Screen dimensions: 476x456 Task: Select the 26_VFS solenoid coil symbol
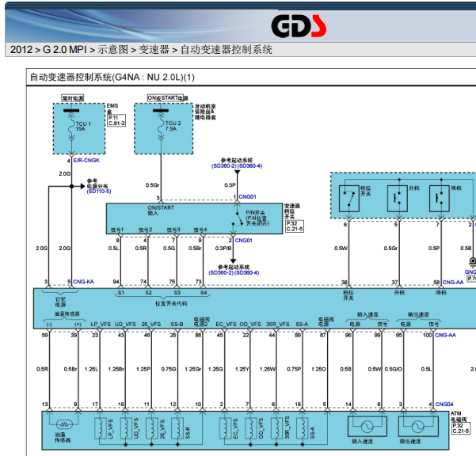[152, 428]
